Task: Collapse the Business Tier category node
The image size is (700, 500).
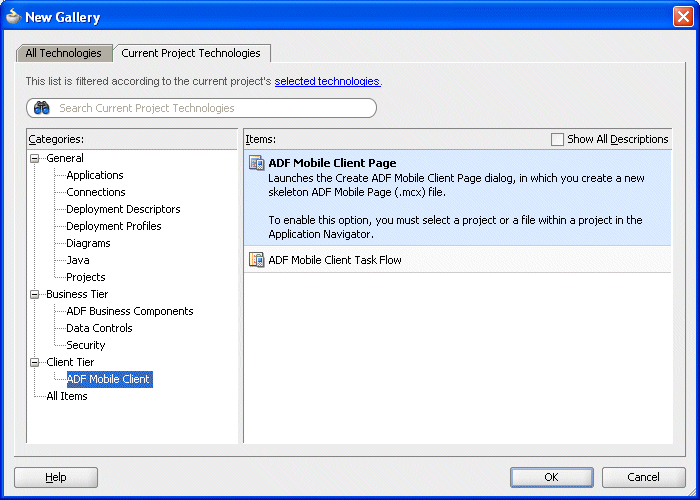Action: point(34,295)
